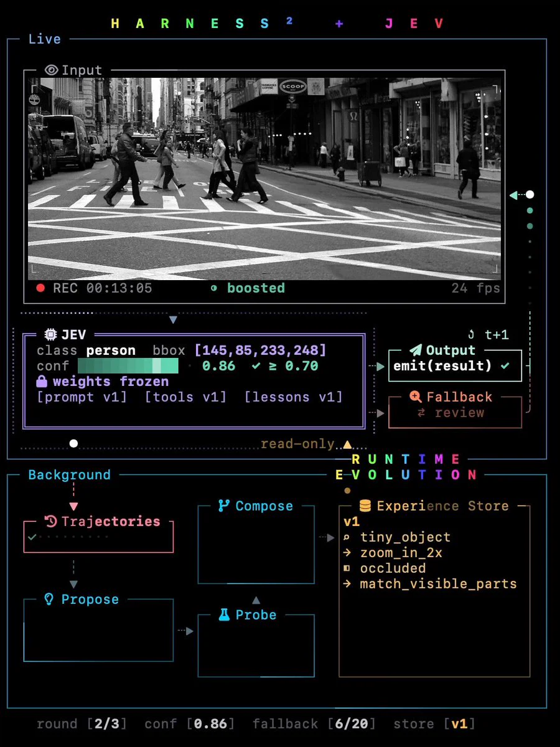The width and height of the screenshot is (560, 747).
Task: Click store [v1] in the status bar
Action: [x=434, y=724]
